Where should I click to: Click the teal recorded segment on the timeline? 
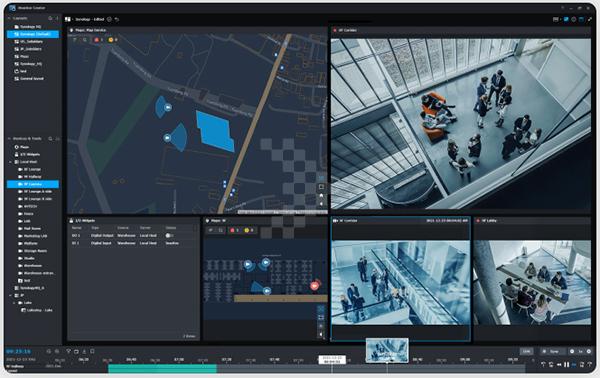[163, 368]
